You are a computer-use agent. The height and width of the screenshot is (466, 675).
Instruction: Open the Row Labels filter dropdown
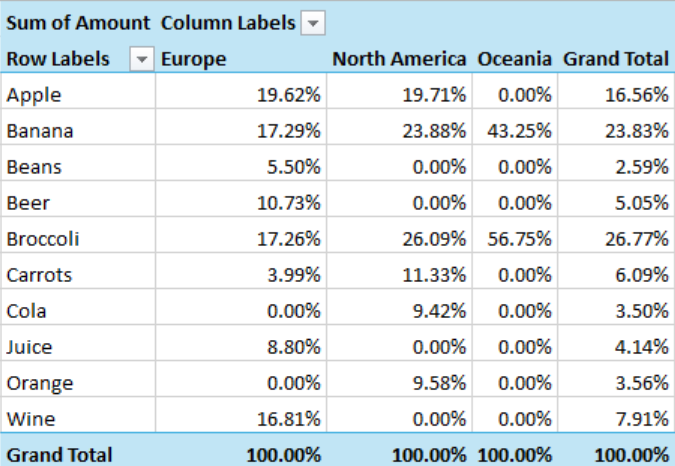tap(142, 60)
